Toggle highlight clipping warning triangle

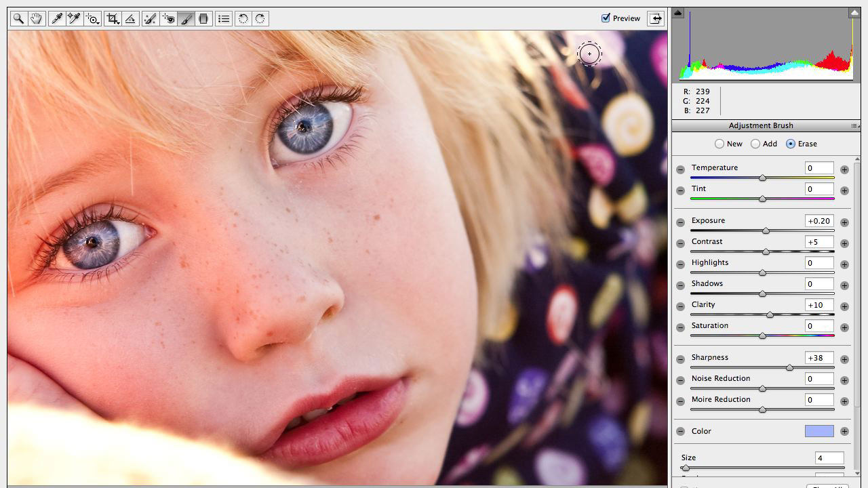pos(854,13)
